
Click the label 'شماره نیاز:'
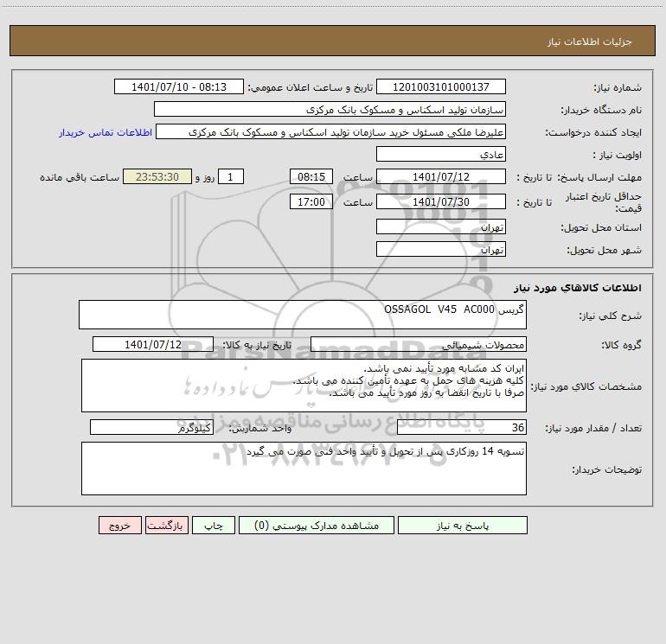pyautogui.click(x=618, y=88)
